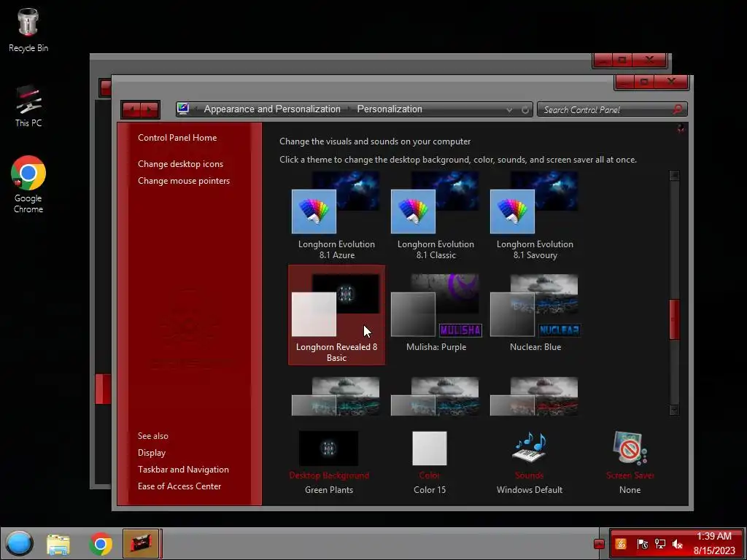Click the theme list scroll down arrow

[674, 410]
